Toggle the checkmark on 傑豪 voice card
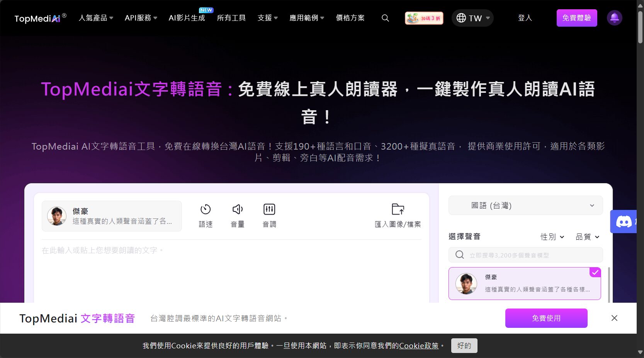 595,272
